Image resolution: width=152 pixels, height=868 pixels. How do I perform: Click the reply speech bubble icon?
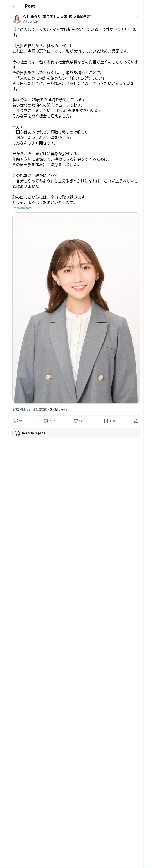click(x=16, y=420)
